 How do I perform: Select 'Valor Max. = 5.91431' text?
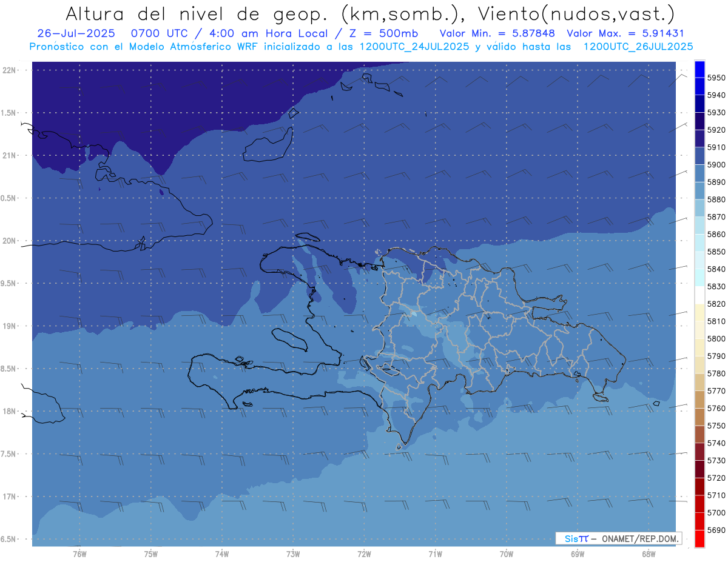[625, 33]
